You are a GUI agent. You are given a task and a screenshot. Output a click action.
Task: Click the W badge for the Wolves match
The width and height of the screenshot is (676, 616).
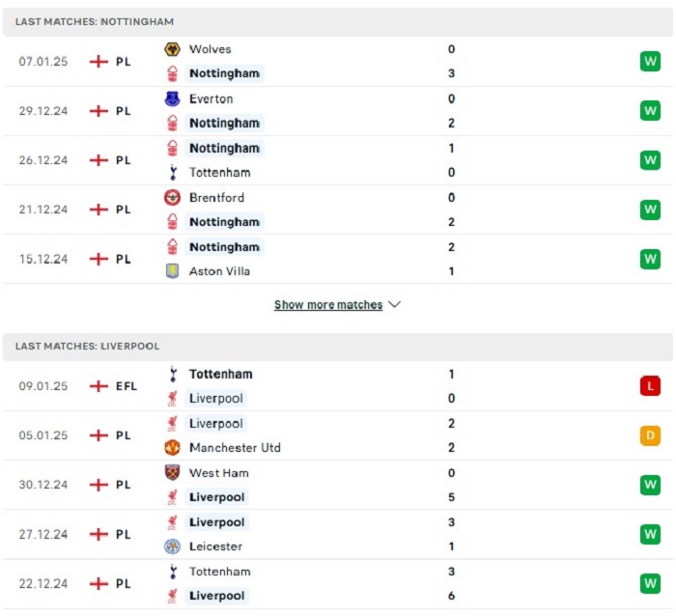click(x=650, y=61)
